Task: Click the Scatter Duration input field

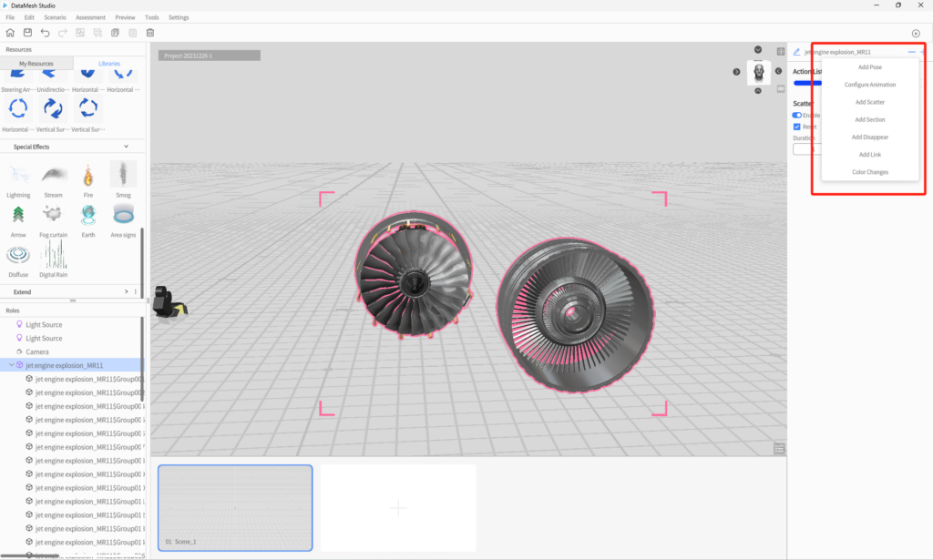Action: [x=807, y=148]
